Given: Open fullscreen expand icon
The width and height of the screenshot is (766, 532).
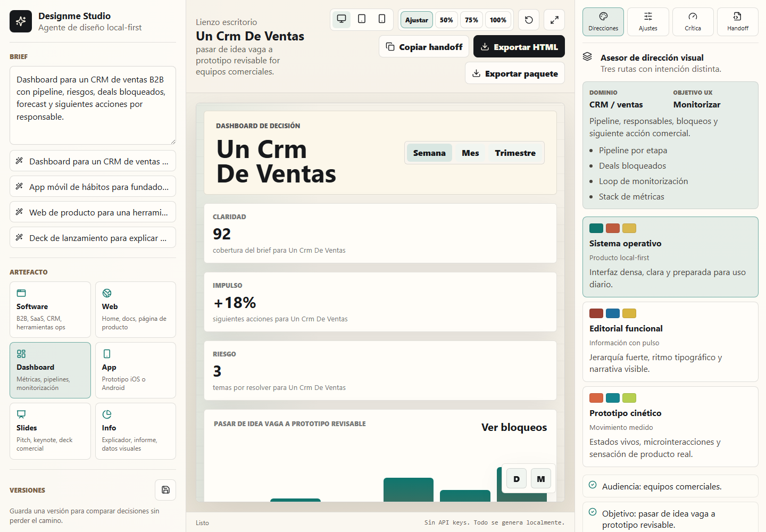Looking at the screenshot, I should point(554,20).
